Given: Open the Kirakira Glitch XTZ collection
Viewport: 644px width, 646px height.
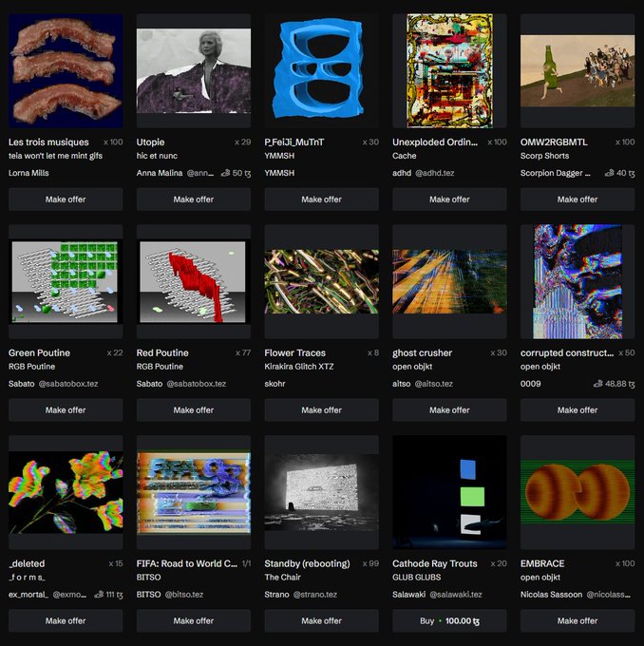Looking at the screenshot, I should 299,367.
